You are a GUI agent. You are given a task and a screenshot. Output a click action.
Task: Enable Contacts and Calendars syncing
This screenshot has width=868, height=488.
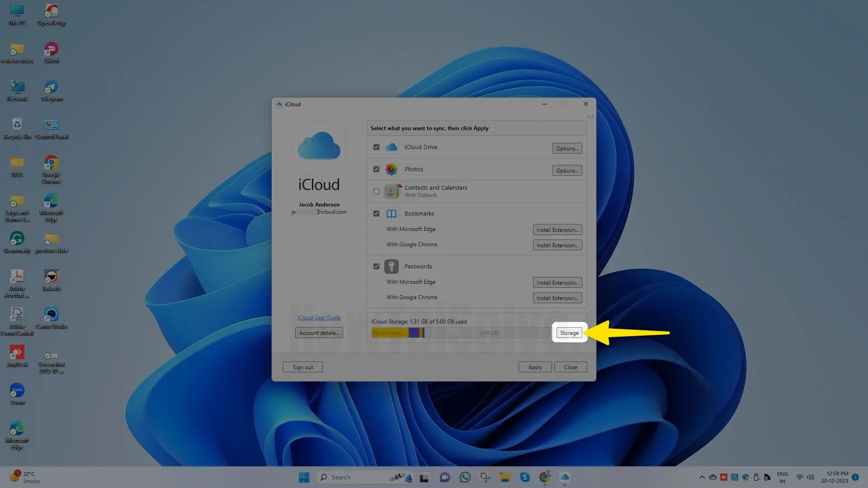coord(376,191)
